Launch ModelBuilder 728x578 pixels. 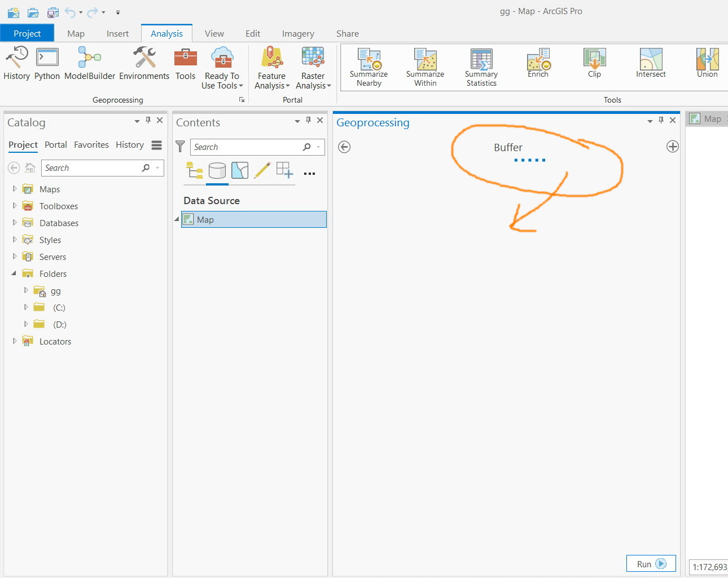pyautogui.click(x=90, y=64)
